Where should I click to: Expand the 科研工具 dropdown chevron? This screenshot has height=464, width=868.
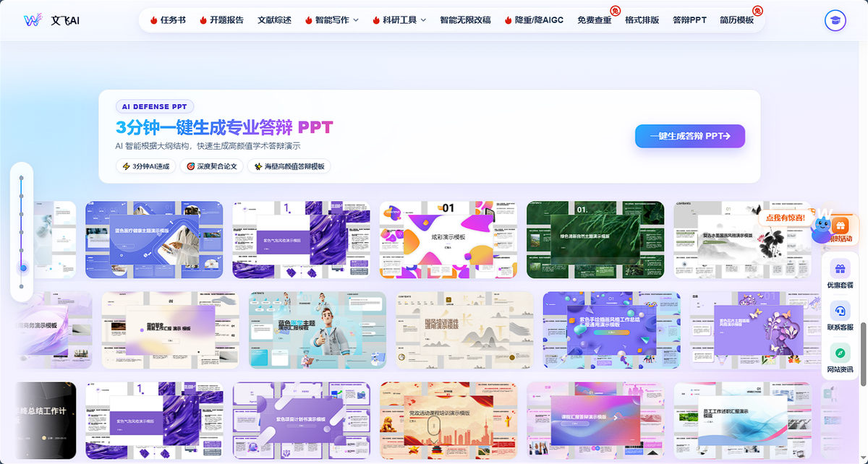(423, 20)
